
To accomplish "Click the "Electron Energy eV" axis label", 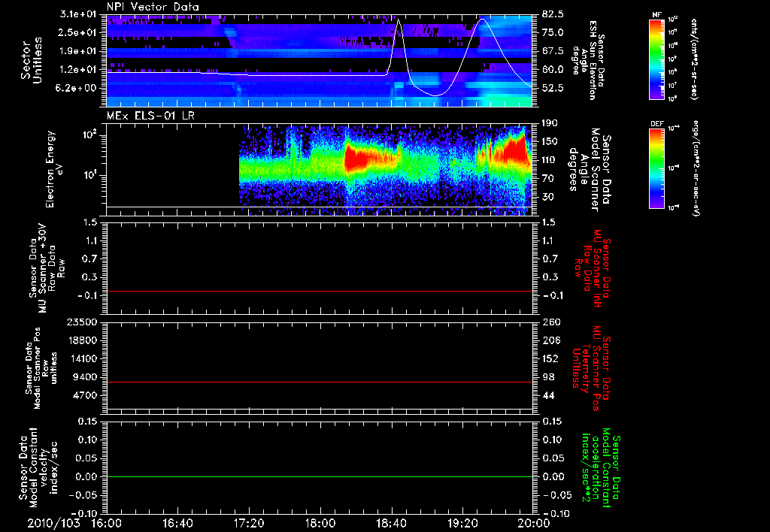I will tap(54, 169).
